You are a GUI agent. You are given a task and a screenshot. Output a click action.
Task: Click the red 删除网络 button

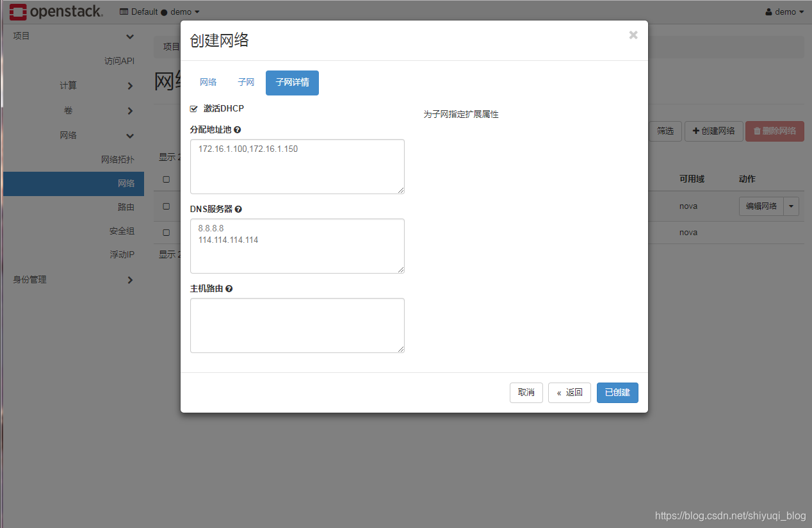775,131
